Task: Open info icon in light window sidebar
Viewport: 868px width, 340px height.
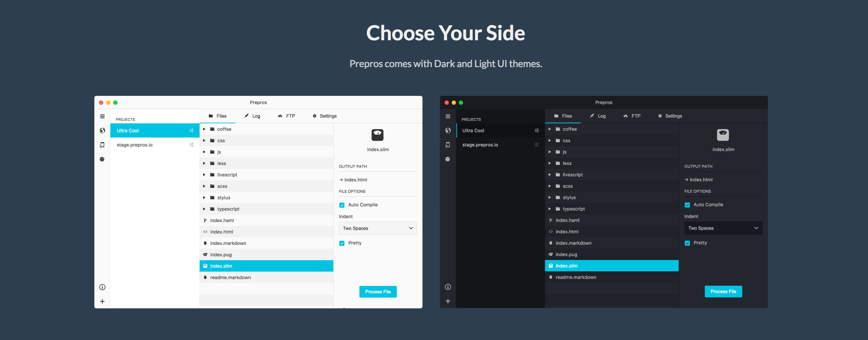Action: coord(102,287)
